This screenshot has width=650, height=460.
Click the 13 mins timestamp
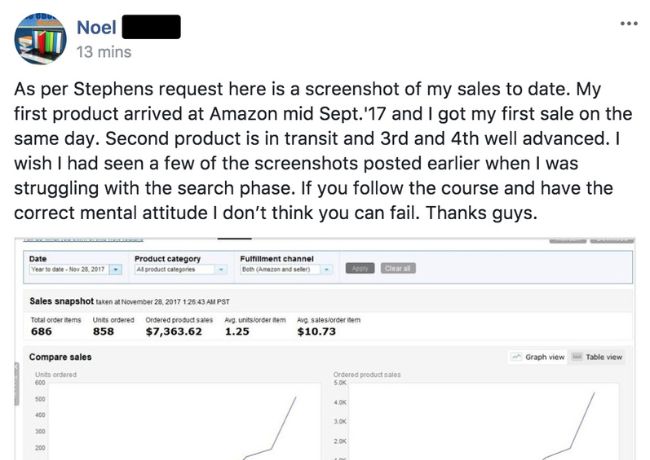(104, 52)
